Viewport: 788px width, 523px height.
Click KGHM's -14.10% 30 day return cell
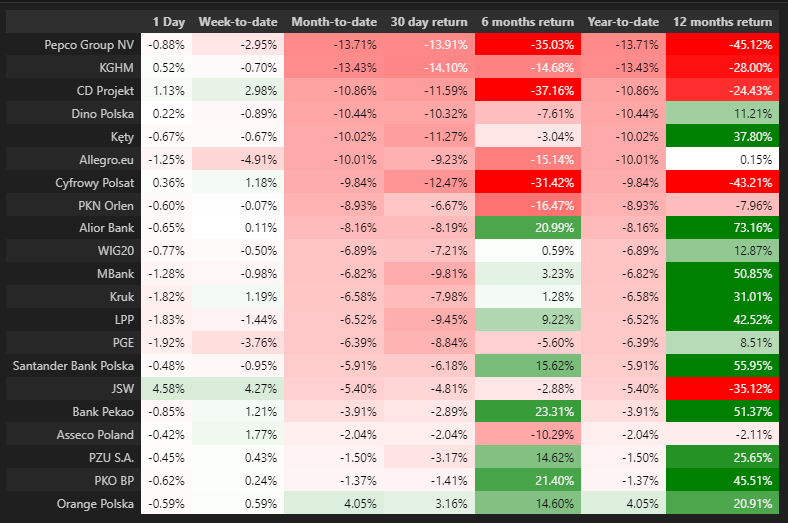[428, 68]
